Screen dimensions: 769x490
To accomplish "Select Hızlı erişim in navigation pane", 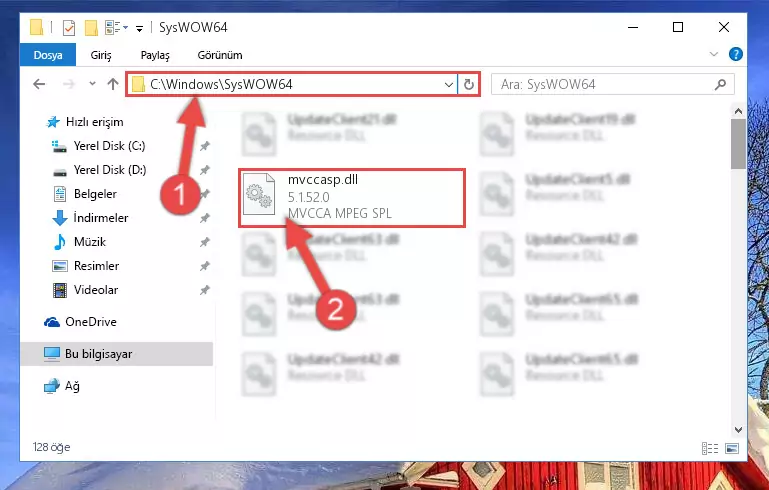I will 94,122.
